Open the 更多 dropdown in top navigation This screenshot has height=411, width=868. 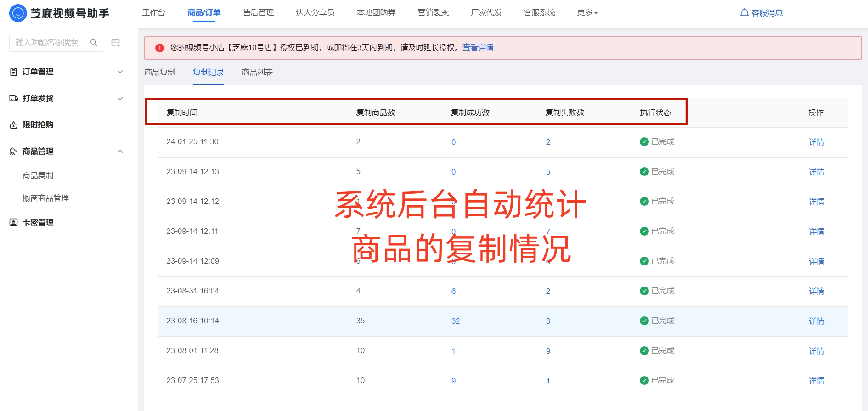click(x=587, y=12)
